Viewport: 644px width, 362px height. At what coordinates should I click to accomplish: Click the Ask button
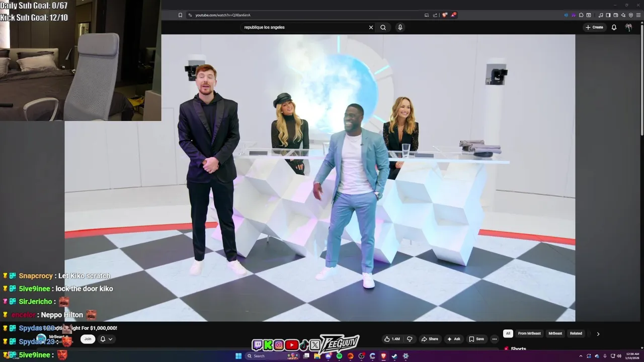[453, 339]
